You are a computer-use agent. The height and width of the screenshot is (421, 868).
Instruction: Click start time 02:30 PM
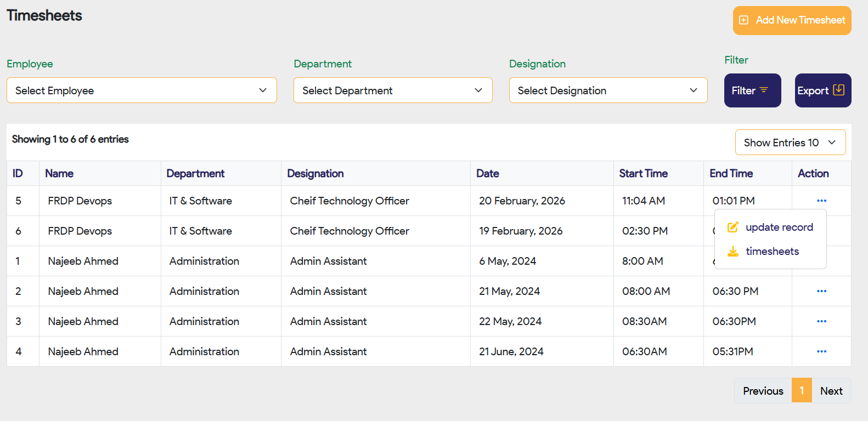645,231
